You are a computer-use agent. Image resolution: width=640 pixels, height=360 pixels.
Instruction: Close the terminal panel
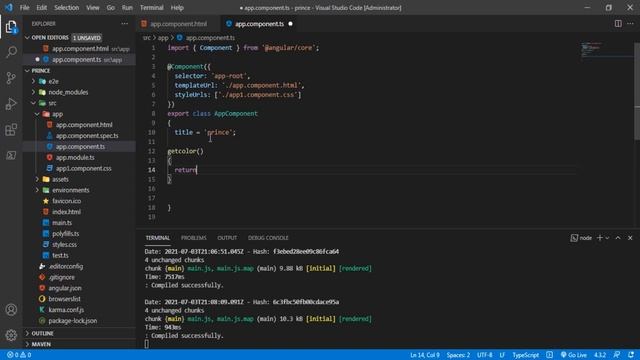630,238
